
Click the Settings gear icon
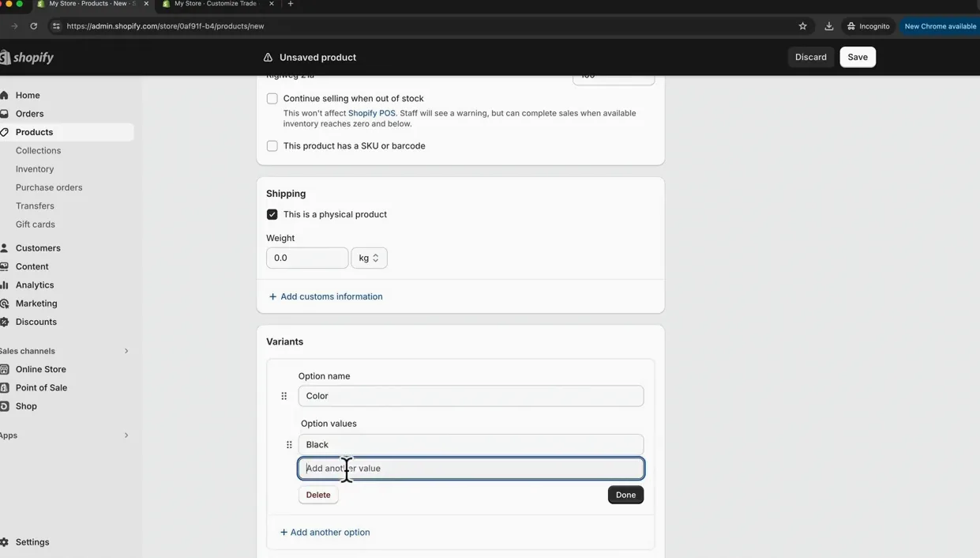4,542
